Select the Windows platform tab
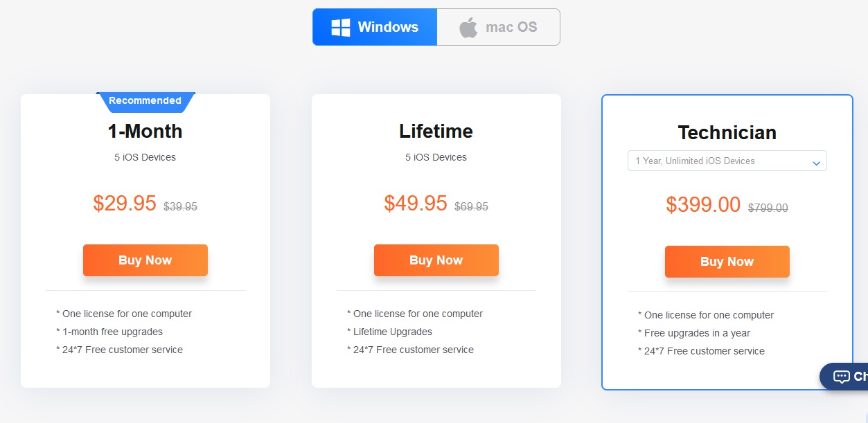Screen dimensions: 868x423 click(374, 26)
